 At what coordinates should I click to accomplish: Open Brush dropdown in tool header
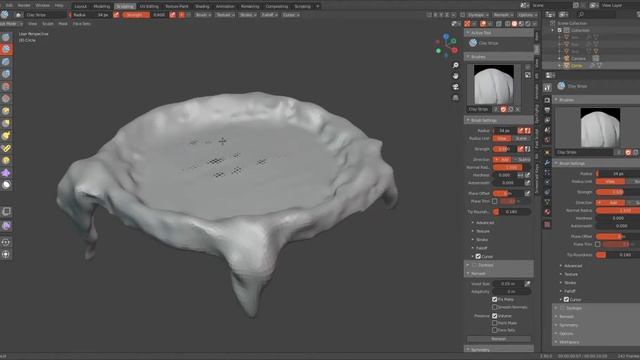click(203, 15)
